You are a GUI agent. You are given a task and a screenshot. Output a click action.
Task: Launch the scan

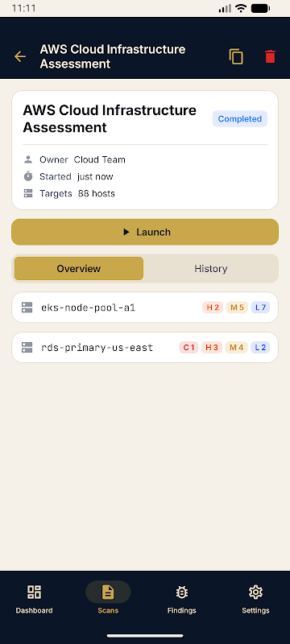145,232
